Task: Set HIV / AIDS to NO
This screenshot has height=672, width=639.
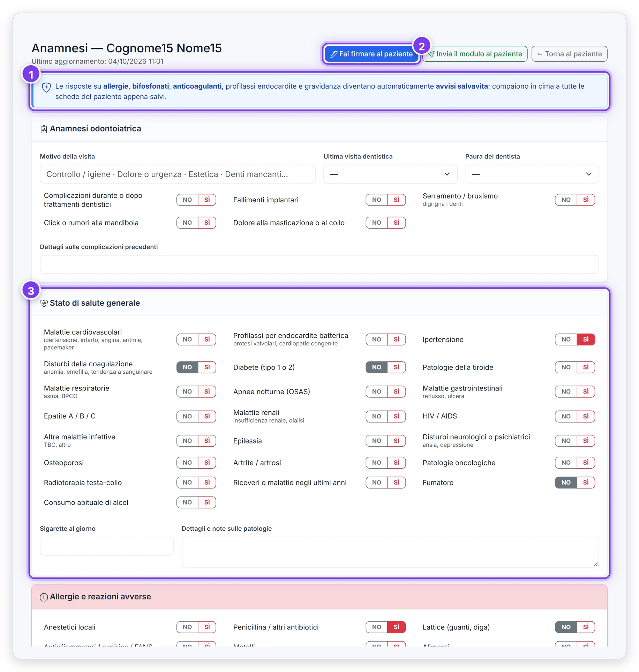Action: pyautogui.click(x=566, y=416)
